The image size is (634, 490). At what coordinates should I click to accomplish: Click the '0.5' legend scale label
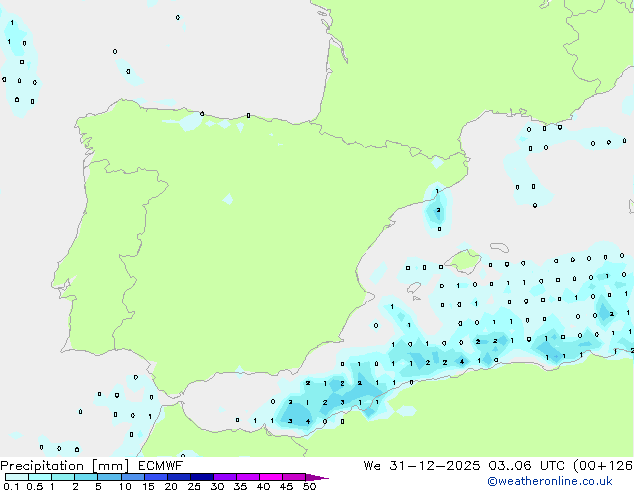[35, 486]
